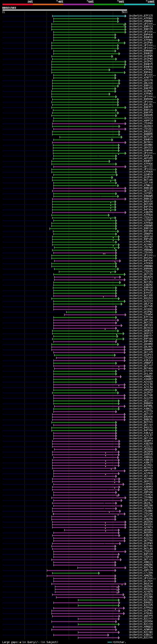The image size is (157, 644).
Task: Click the white BB921503 query sequence bar
Action: (x=65, y=10)
